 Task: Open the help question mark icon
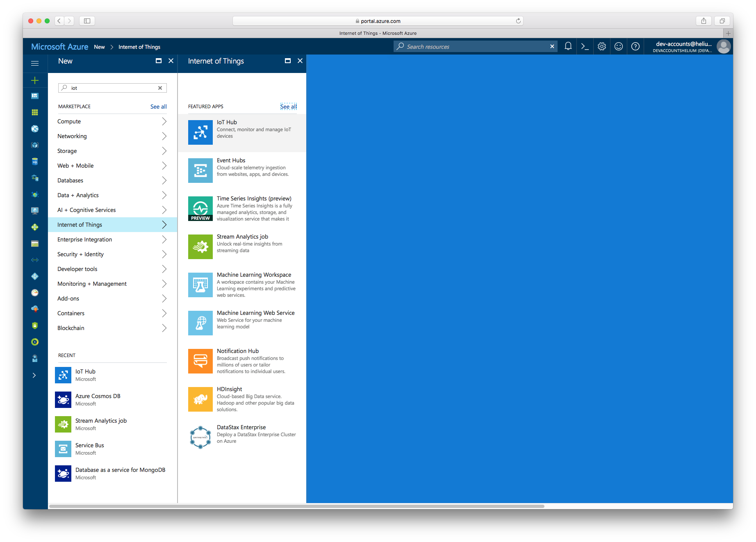click(x=635, y=47)
